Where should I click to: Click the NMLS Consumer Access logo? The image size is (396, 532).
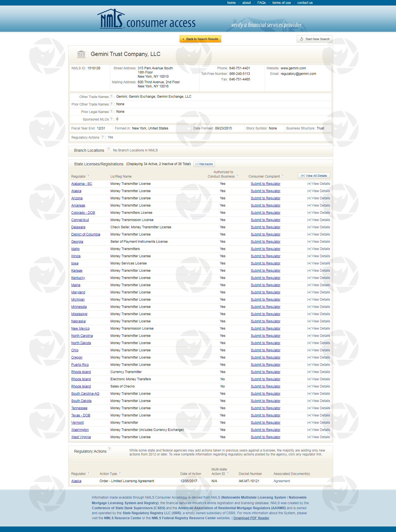[147, 20]
